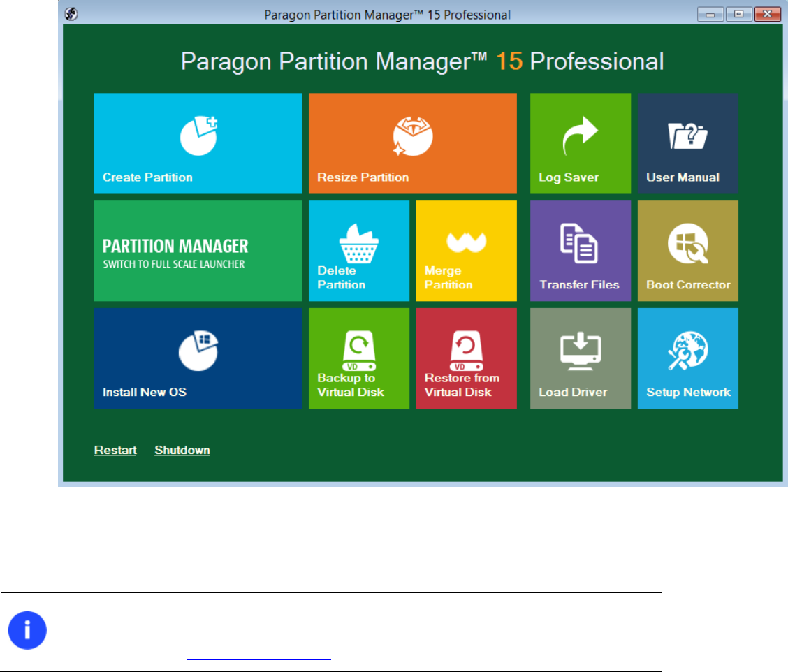This screenshot has height=672, width=788.
Task: Open Backup to Virtual Disk tile
Action: [x=359, y=358]
